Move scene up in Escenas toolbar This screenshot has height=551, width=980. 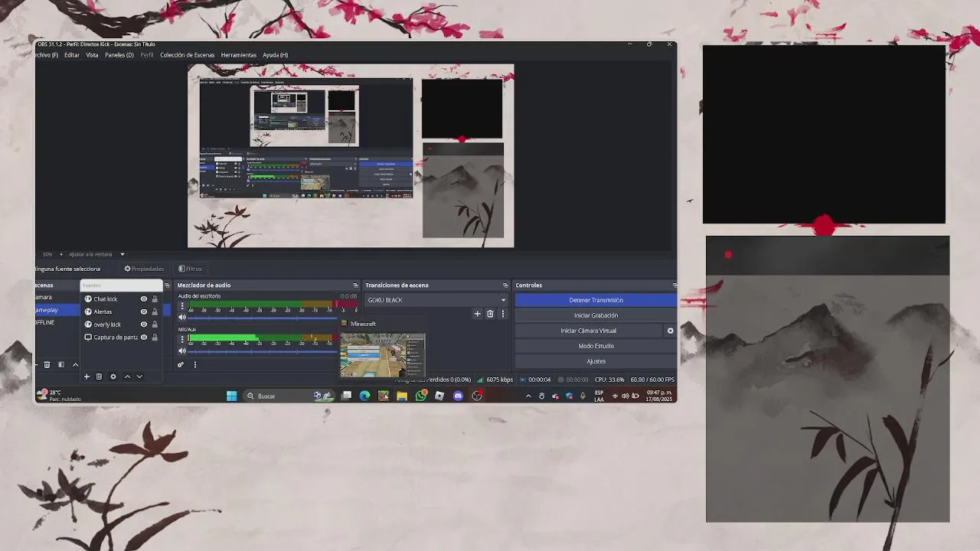tap(75, 364)
